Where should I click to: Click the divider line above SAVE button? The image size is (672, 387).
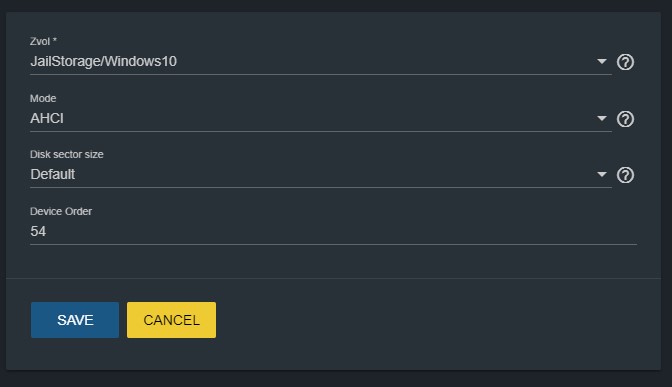(x=333, y=279)
